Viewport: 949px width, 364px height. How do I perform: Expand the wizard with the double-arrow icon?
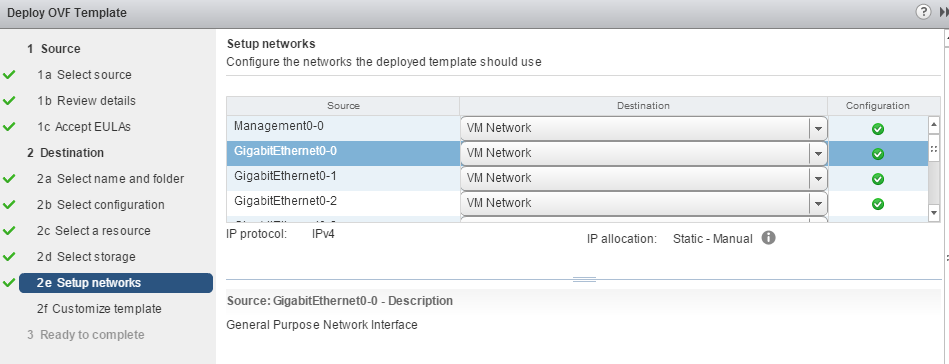point(944,12)
